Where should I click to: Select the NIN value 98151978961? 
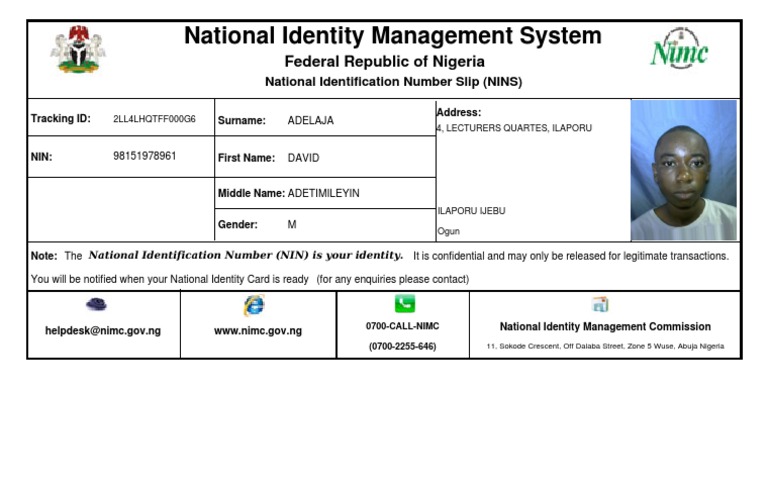144,156
